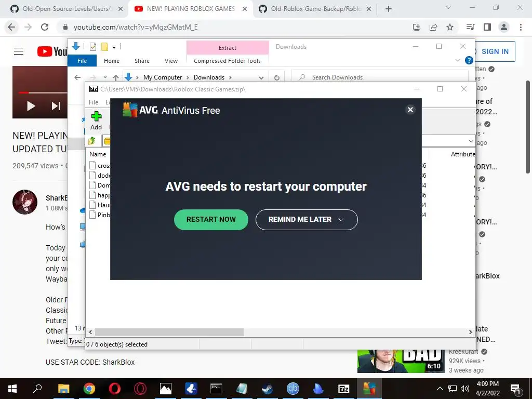Click the SharkBlox channel avatar
Image resolution: width=532 pixels, height=399 pixels.
(x=25, y=202)
